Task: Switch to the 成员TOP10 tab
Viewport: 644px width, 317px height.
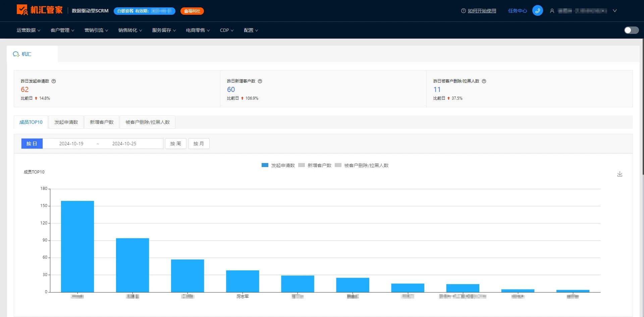Action: [31, 122]
